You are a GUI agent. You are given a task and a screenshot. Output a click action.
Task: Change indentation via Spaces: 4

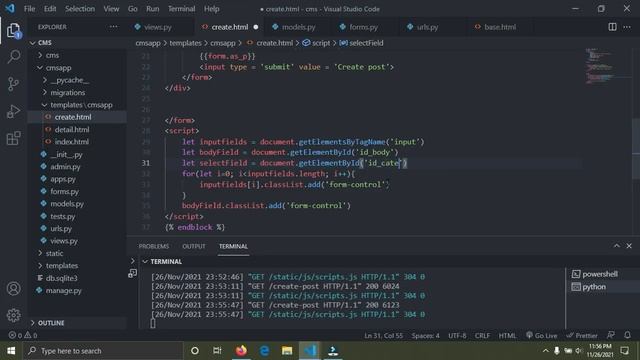pyautogui.click(x=425, y=336)
